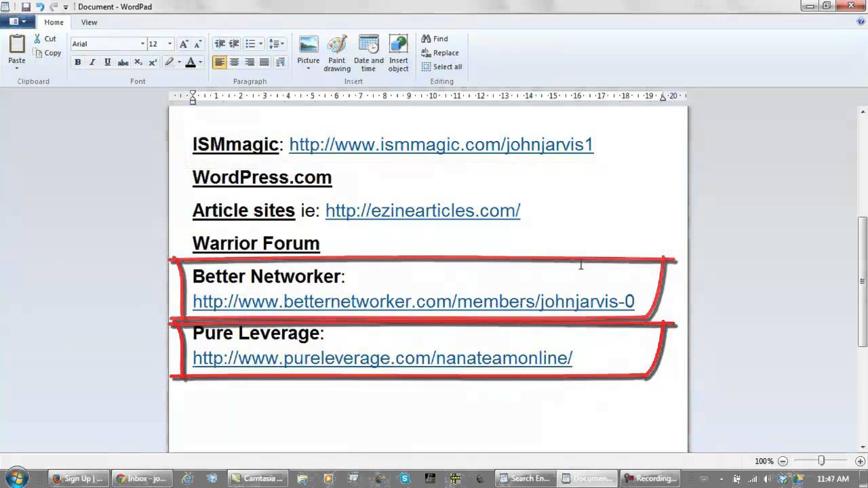Open the pureleverage.com/nanateamonline link

point(382,358)
